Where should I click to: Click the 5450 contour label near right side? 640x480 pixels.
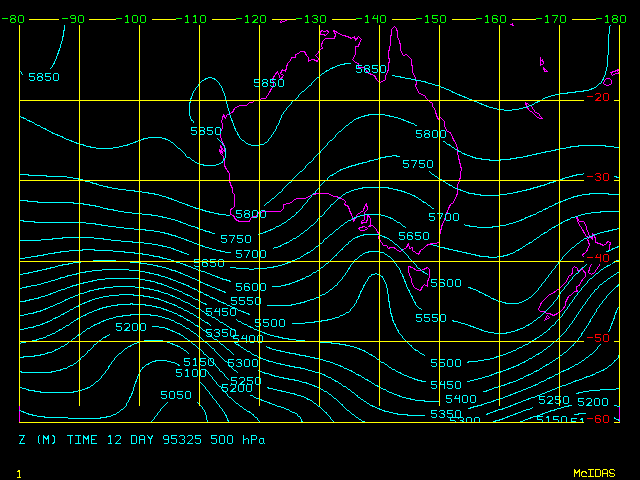pos(446,385)
